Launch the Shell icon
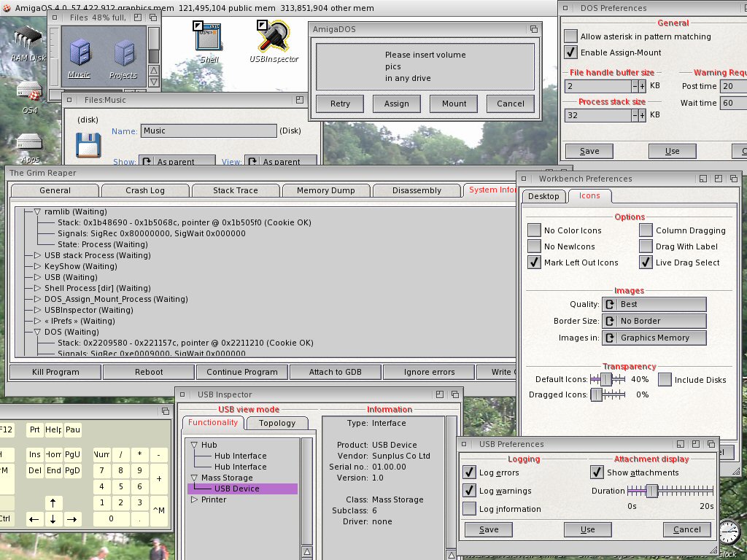The height and width of the screenshot is (560, 747). (209, 36)
